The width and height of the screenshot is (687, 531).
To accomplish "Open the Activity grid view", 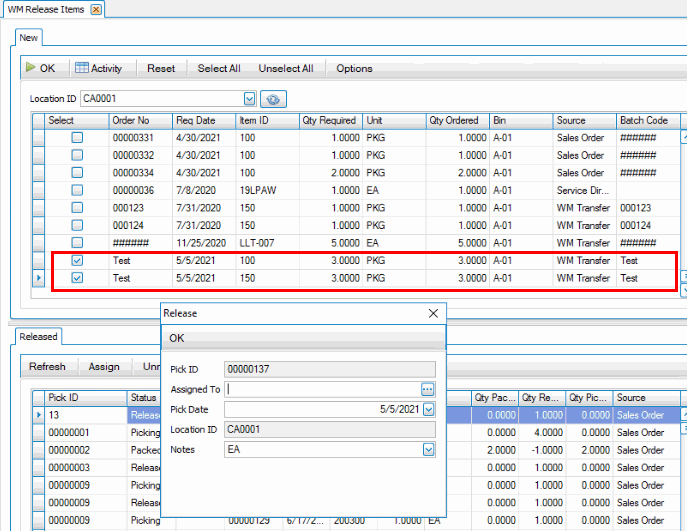I will 98,68.
